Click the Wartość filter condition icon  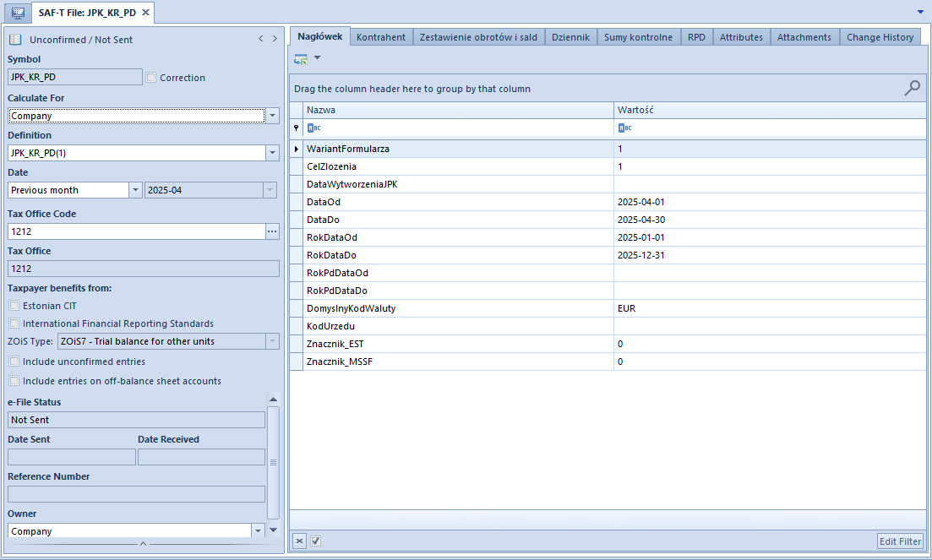point(624,128)
